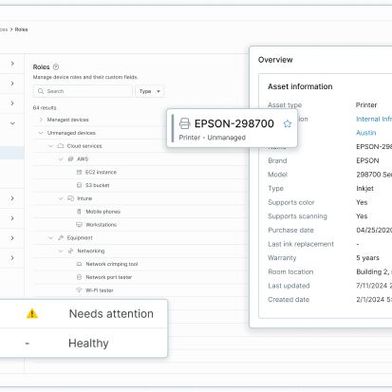Viewport: 392px width, 392px height.
Task: Click the S3 bucket icon
Action: (x=79, y=185)
